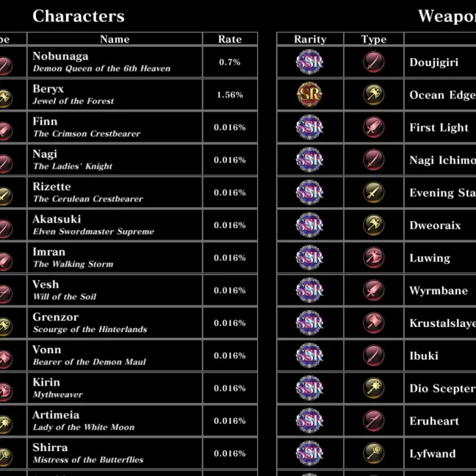Click the 1.56% rate value for Beryx
The image size is (476, 476).
(229, 95)
